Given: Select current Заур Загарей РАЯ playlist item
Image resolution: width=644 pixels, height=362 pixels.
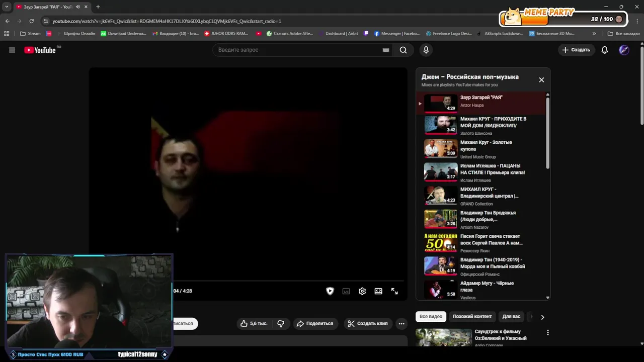Looking at the screenshot, I should tap(480, 103).
